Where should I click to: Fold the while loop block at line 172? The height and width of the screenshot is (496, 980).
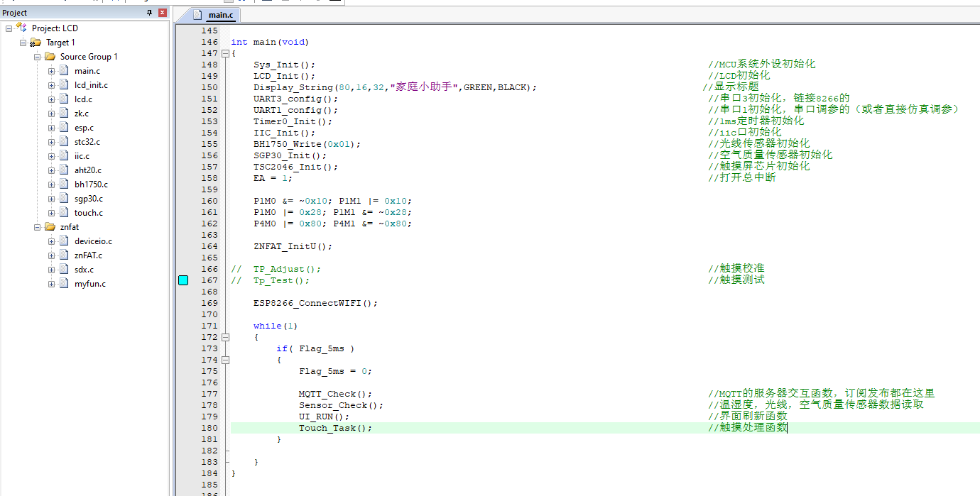click(225, 337)
